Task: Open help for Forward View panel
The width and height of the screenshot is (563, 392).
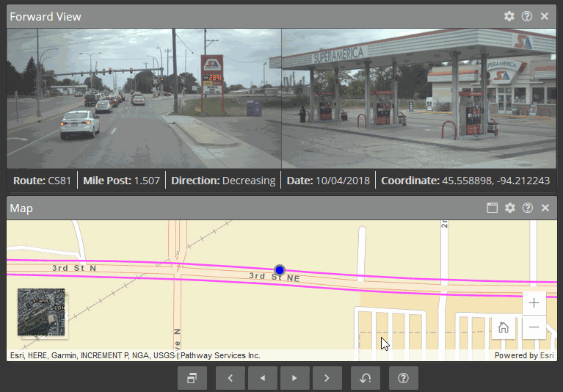Action: click(x=527, y=16)
